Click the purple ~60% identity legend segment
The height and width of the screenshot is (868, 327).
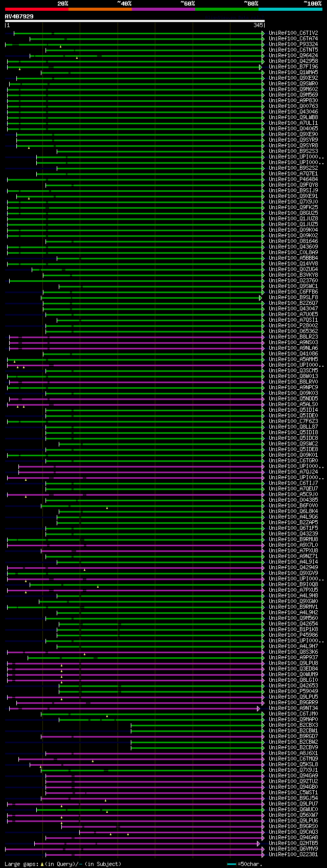tap(163, 9)
